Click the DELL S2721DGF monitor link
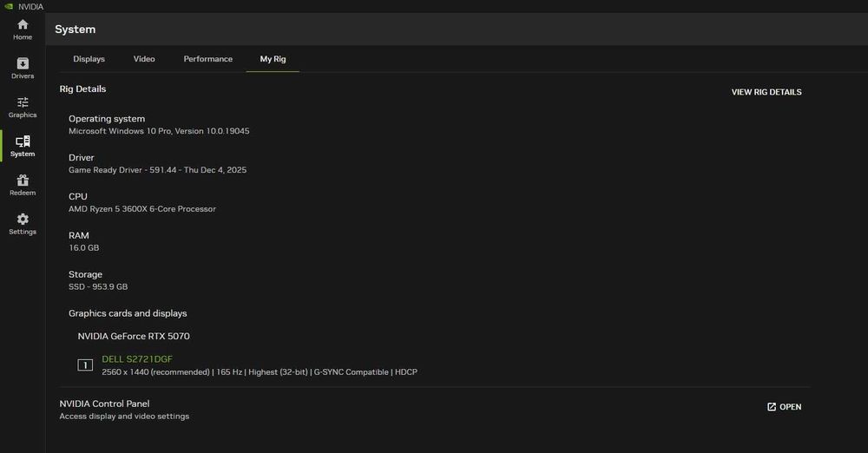Screen dimensions: 868x453 [137, 359]
